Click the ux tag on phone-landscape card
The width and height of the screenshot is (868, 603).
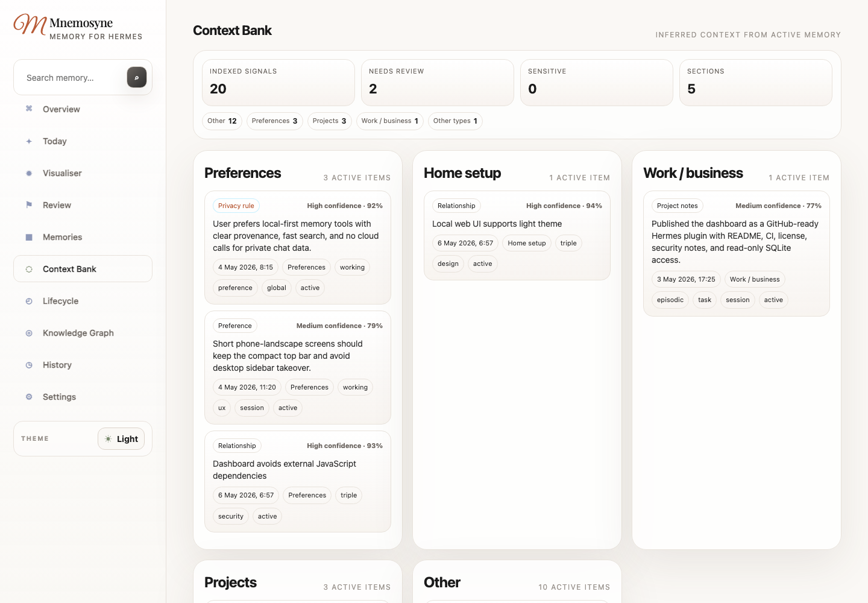pos(222,408)
